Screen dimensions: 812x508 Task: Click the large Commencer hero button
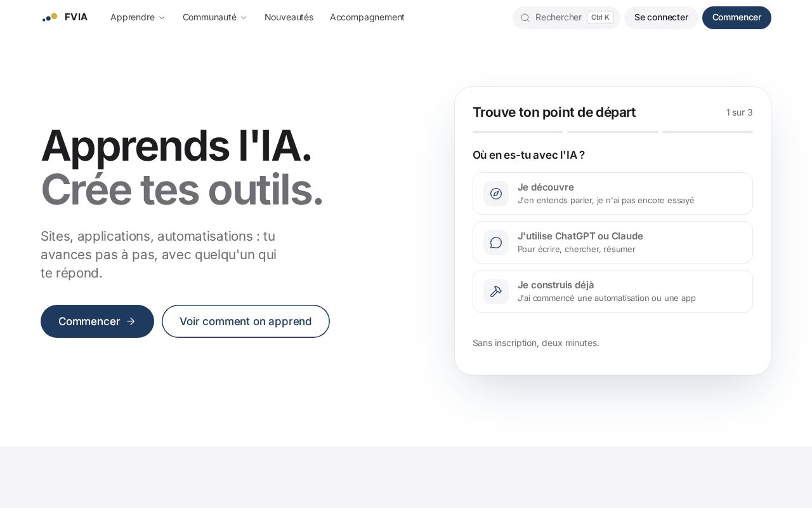coord(97,321)
